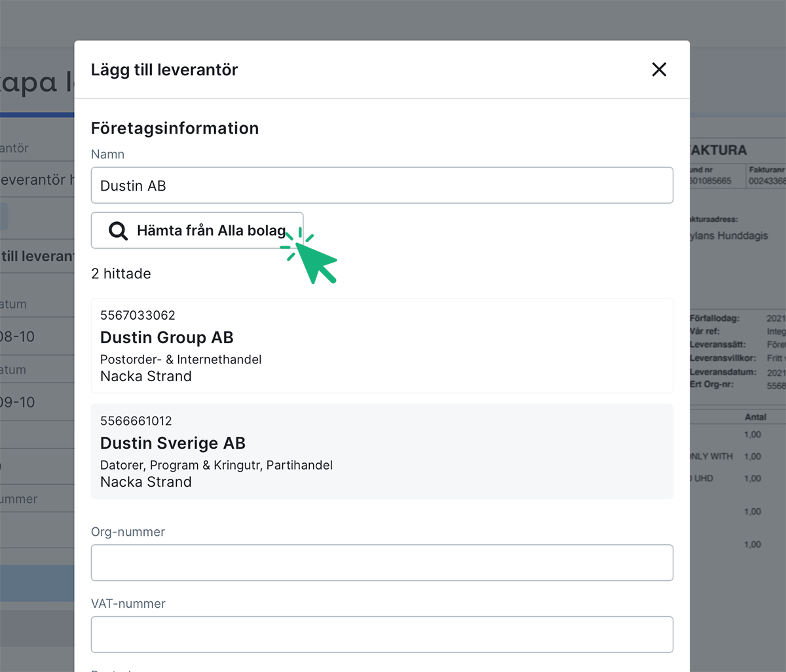Close the Lägg till leverantör dialog

pyautogui.click(x=659, y=69)
